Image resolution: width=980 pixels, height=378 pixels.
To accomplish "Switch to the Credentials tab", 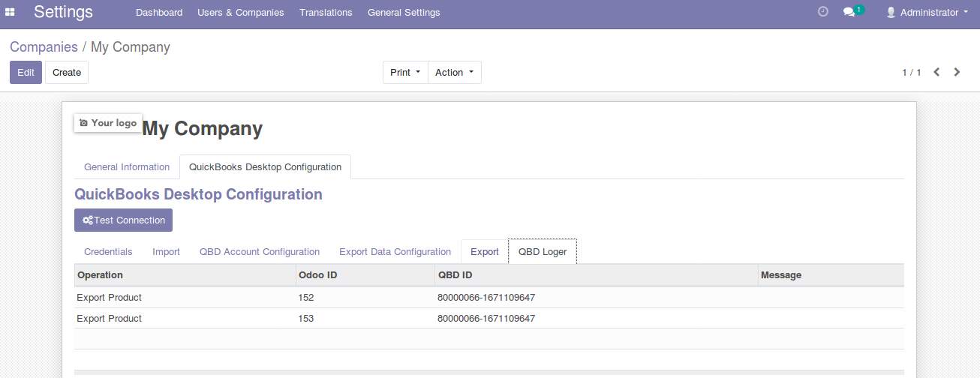I will 108,251.
